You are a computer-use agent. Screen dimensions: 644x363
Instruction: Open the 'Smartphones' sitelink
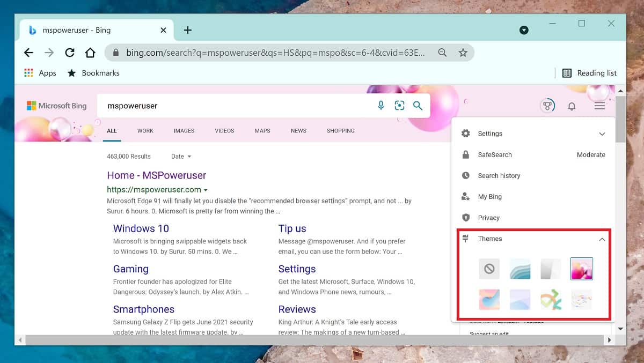tap(143, 309)
